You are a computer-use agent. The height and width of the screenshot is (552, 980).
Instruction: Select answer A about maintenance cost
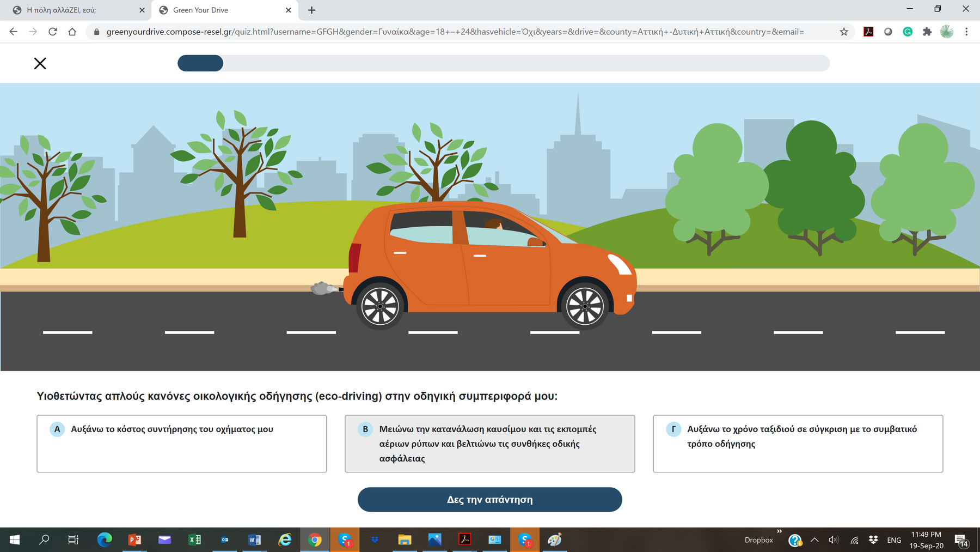coord(181,443)
